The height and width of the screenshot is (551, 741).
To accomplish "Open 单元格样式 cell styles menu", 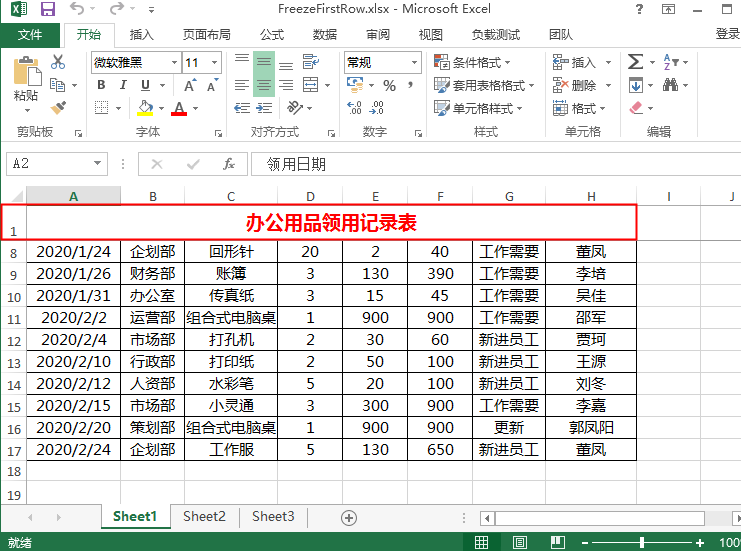I will pyautogui.click(x=478, y=108).
